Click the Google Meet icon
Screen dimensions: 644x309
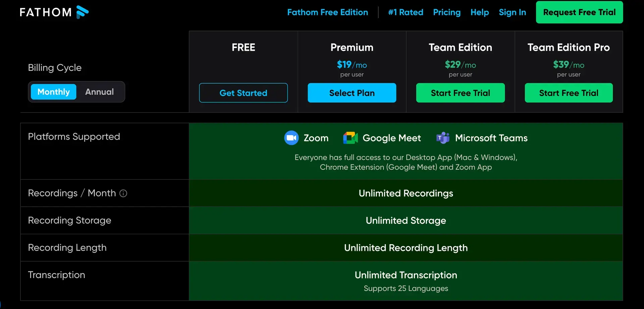(350, 138)
